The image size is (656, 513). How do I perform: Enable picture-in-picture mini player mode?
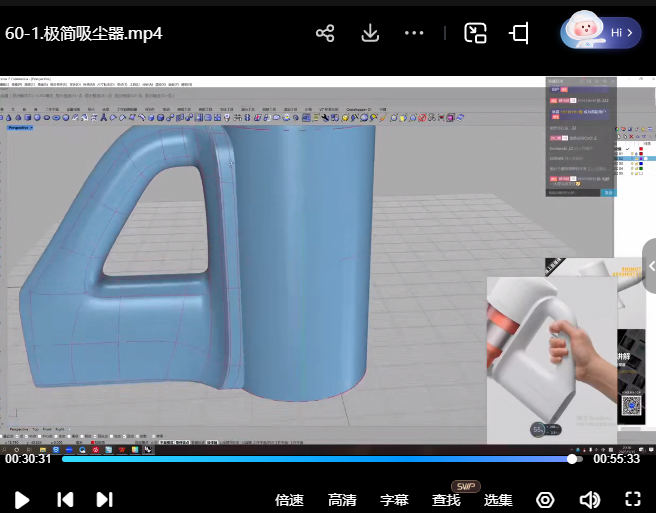click(476, 33)
